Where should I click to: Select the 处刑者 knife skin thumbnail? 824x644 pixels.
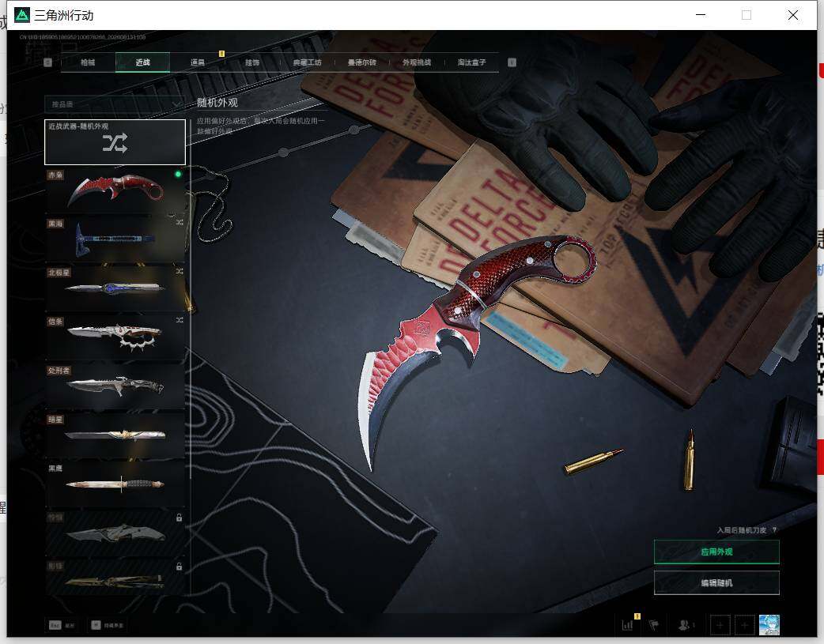tap(115, 386)
